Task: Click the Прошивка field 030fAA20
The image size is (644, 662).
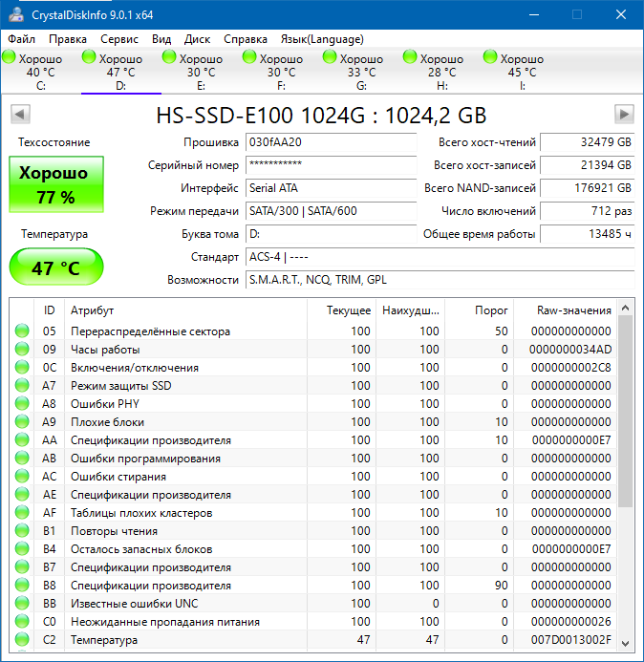Action: point(332,142)
